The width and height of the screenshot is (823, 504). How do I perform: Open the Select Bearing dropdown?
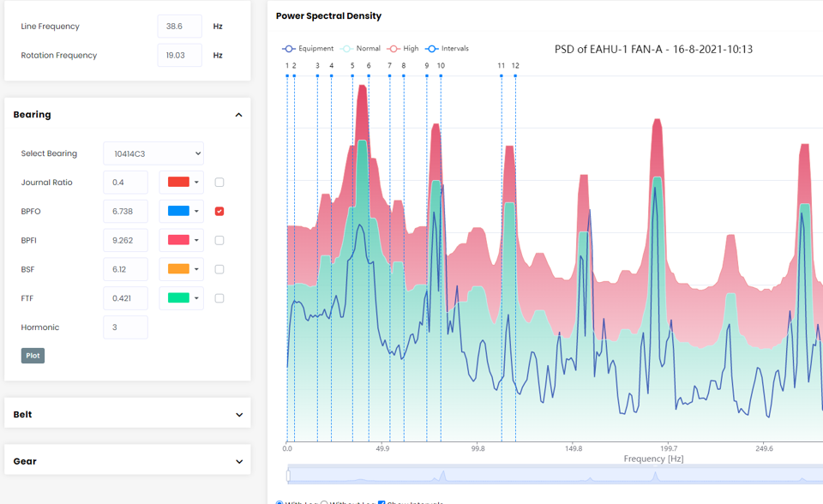pyautogui.click(x=153, y=153)
